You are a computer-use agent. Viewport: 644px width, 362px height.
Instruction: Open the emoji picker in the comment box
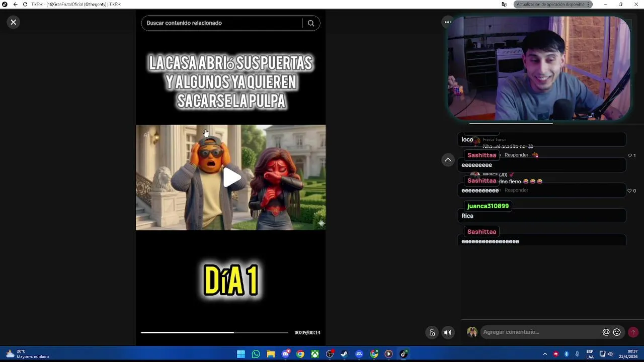(617, 332)
